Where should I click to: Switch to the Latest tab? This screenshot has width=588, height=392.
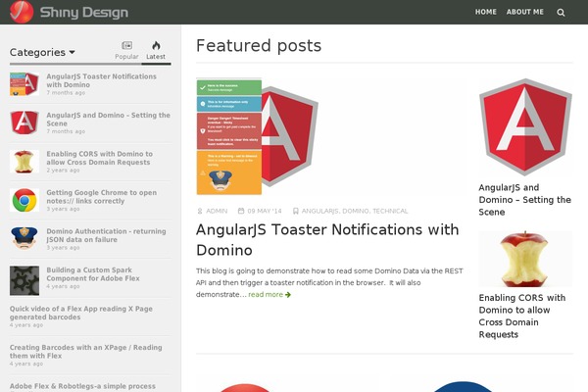pos(156,50)
